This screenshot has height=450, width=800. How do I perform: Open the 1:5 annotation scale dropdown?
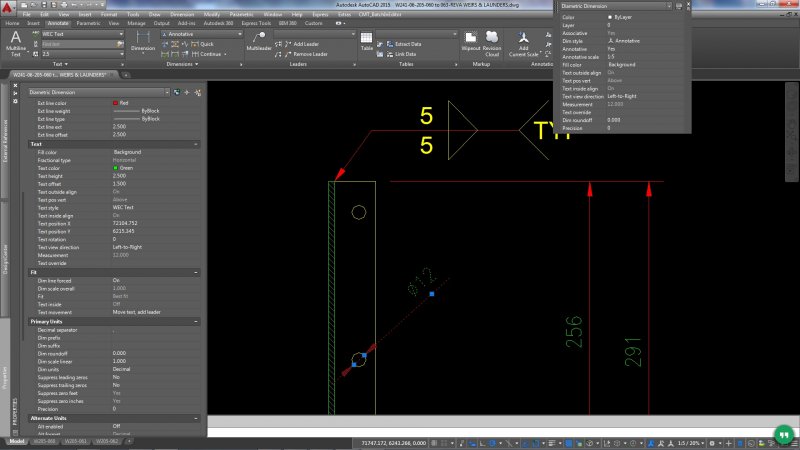(x=691, y=443)
